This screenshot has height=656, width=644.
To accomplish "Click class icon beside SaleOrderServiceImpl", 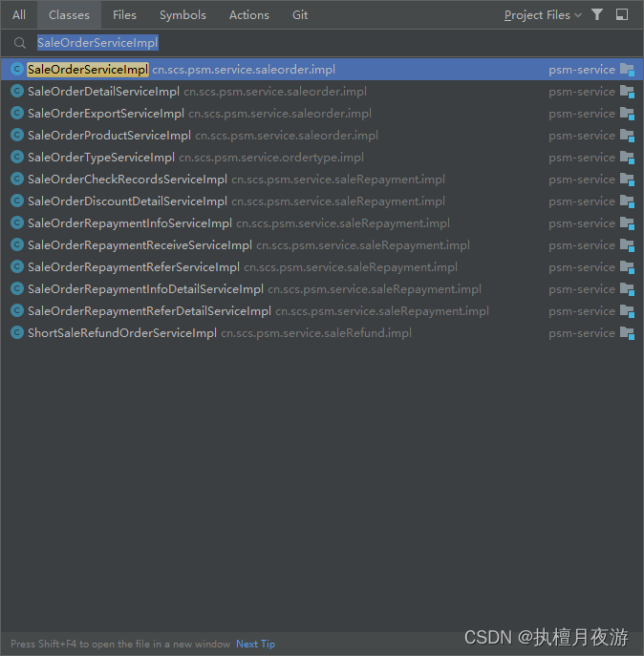I will click(17, 69).
